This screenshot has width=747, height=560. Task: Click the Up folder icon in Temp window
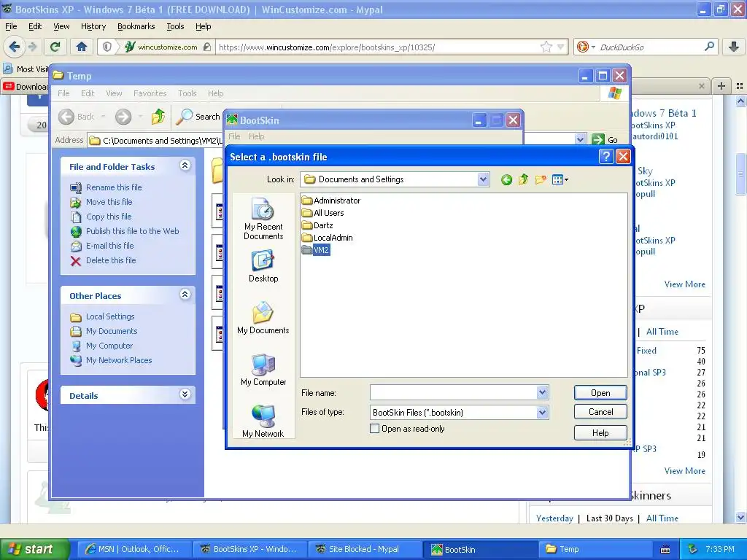[x=158, y=117]
